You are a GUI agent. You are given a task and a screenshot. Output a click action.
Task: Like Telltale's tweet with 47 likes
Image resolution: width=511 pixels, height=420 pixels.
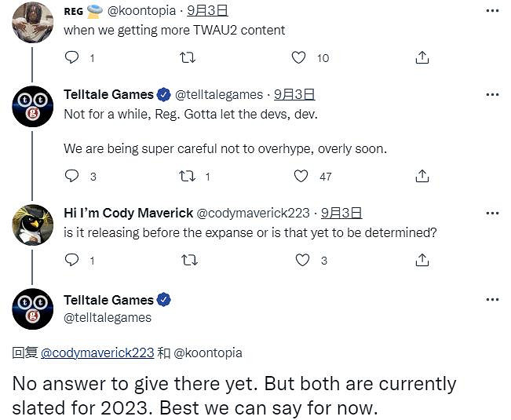[301, 176]
